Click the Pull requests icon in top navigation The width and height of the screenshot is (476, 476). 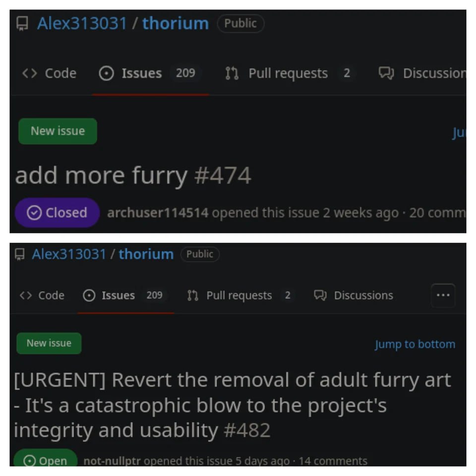pos(232,73)
